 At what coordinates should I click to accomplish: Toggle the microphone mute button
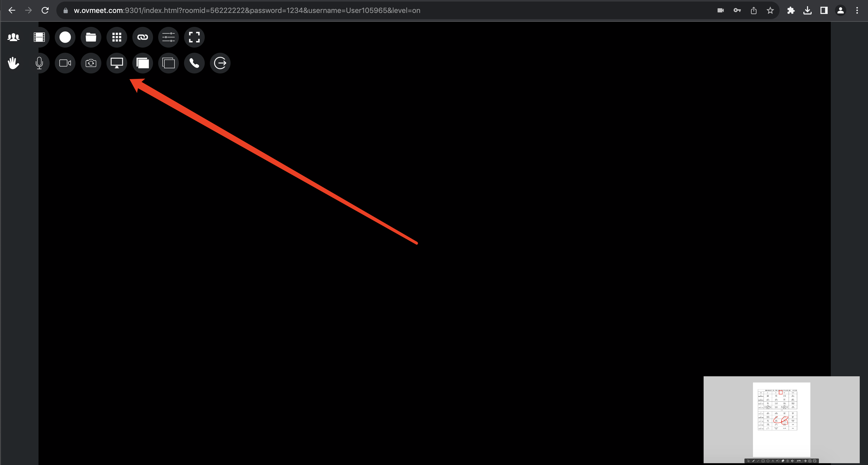point(39,63)
